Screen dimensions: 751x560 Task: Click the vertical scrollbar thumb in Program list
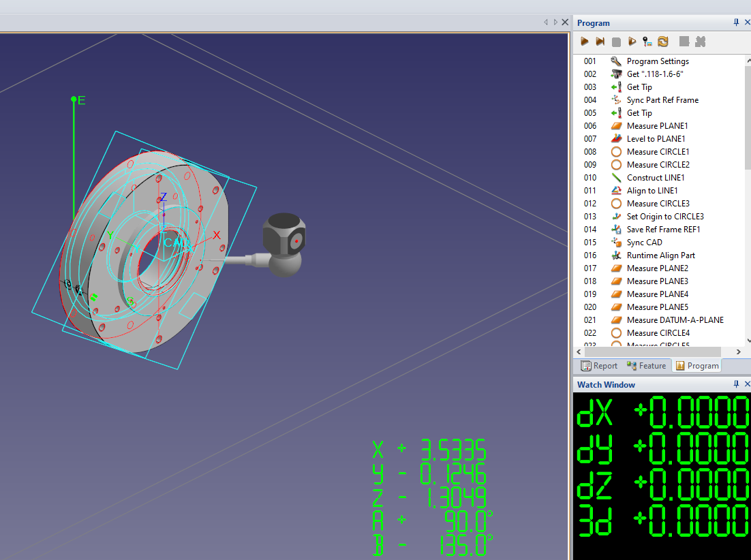(x=748, y=117)
